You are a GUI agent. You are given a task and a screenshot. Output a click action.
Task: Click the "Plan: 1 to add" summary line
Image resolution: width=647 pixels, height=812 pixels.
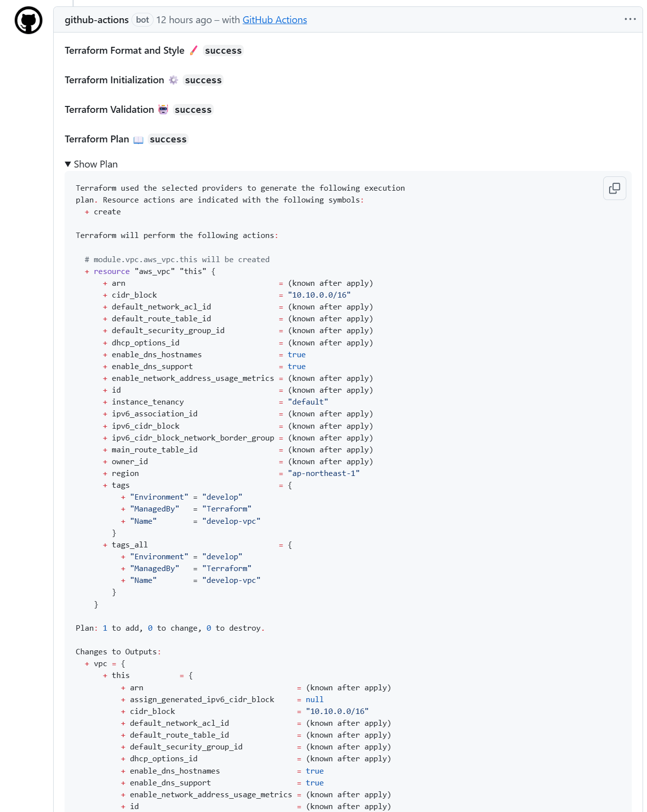coord(170,628)
